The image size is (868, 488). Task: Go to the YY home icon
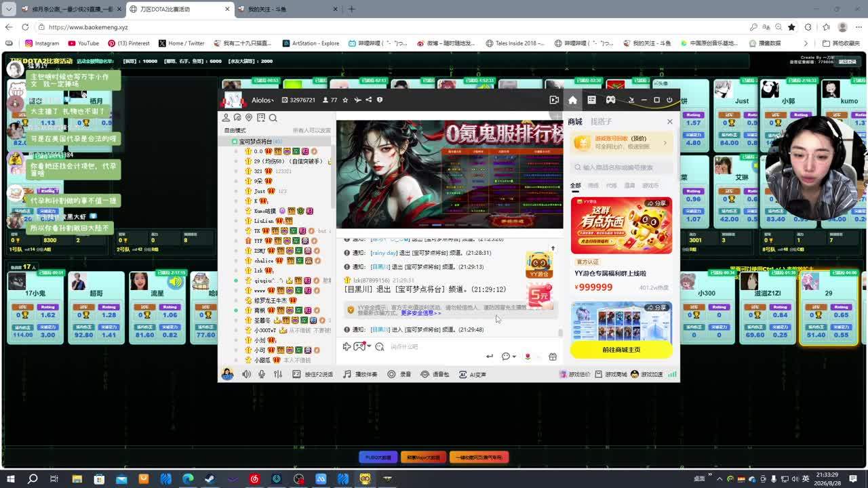coord(572,100)
